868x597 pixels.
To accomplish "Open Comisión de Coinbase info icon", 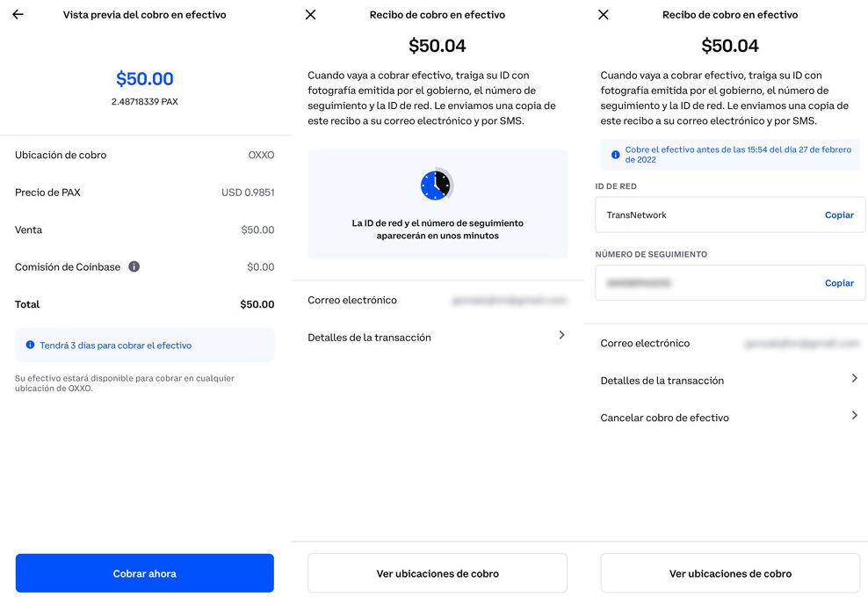I will tap(134, 267).
